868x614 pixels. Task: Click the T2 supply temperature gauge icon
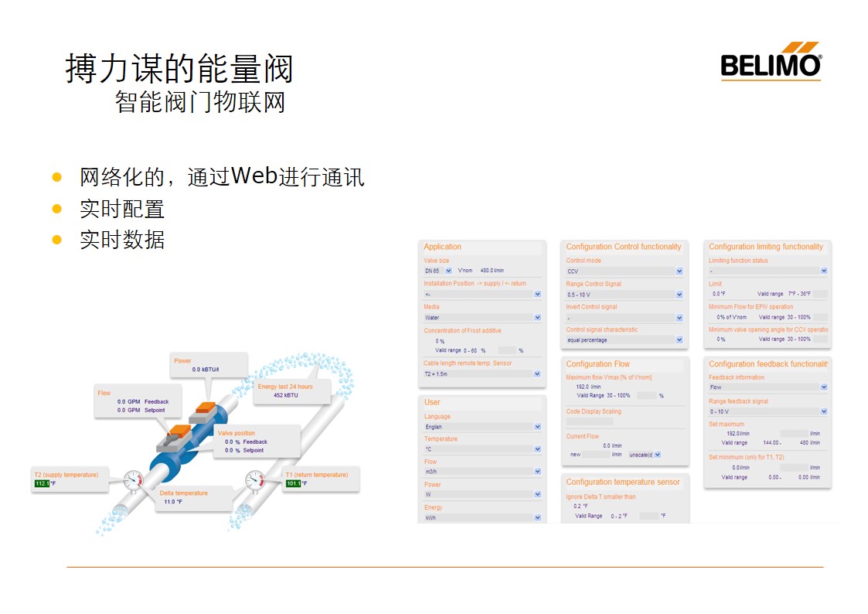point(133,479)
